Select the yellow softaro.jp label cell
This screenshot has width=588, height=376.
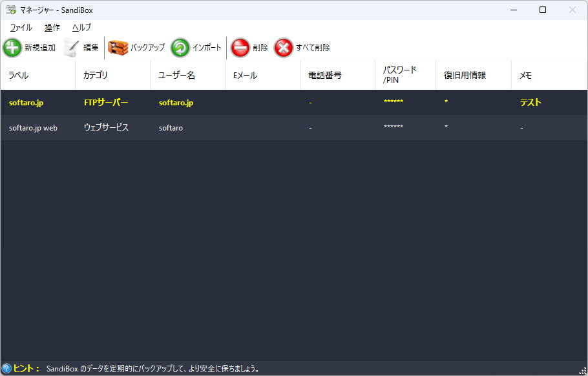point(26,103)
